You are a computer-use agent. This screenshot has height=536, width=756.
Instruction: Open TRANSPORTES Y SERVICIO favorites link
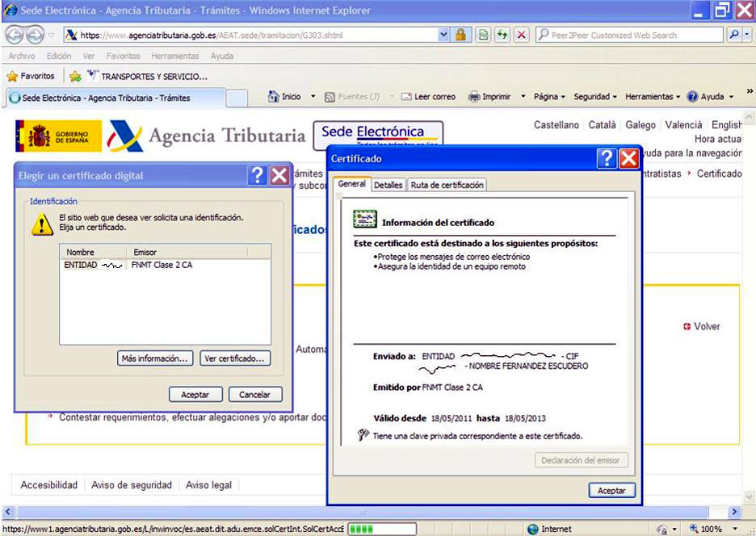(x=148, y=76)
